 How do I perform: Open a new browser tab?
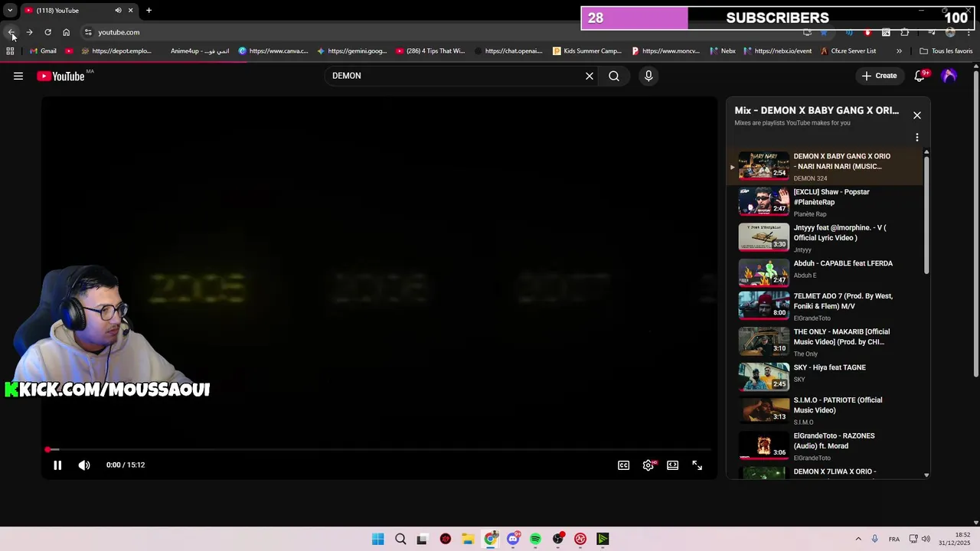[x=149, y=11]
